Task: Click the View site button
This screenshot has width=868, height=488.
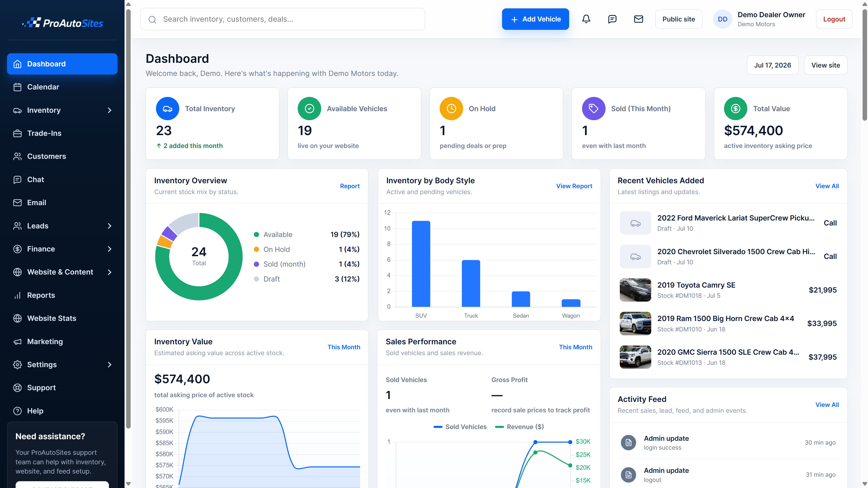Action: click(826, 65)
